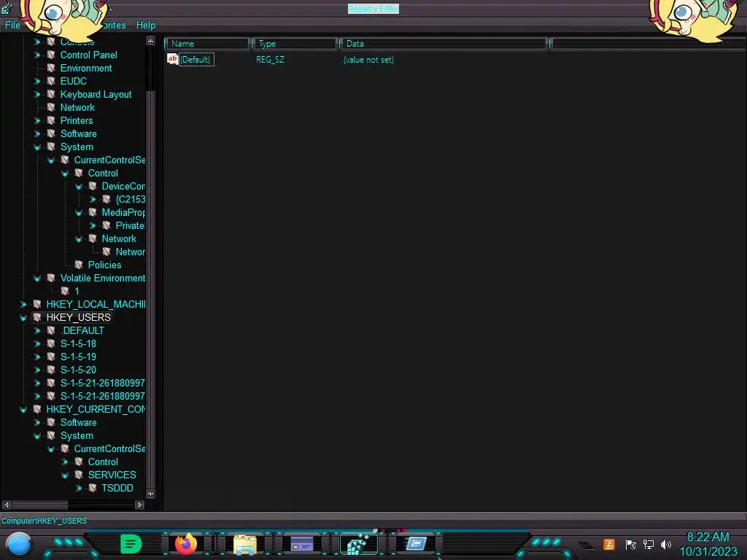Select the (Default) registry value
This screenshot has height=560, width=747.
(196, 60)
